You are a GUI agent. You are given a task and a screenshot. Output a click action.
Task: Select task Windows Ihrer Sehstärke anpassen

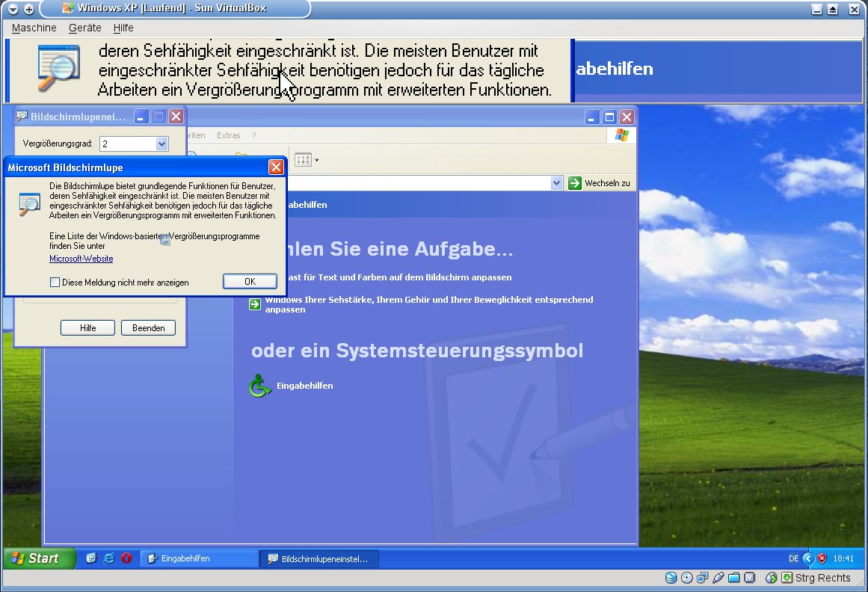[429, 304]
